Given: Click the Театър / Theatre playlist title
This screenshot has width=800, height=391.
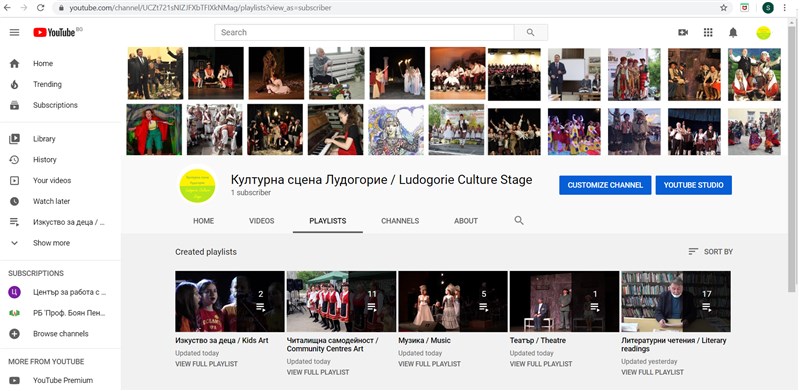Looking at the screenshot, I should pyautogui.click(x=538, y=340).
